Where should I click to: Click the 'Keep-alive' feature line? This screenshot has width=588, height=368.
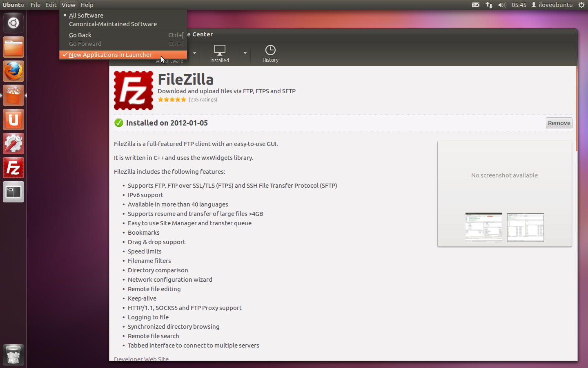tap(142, 298)
